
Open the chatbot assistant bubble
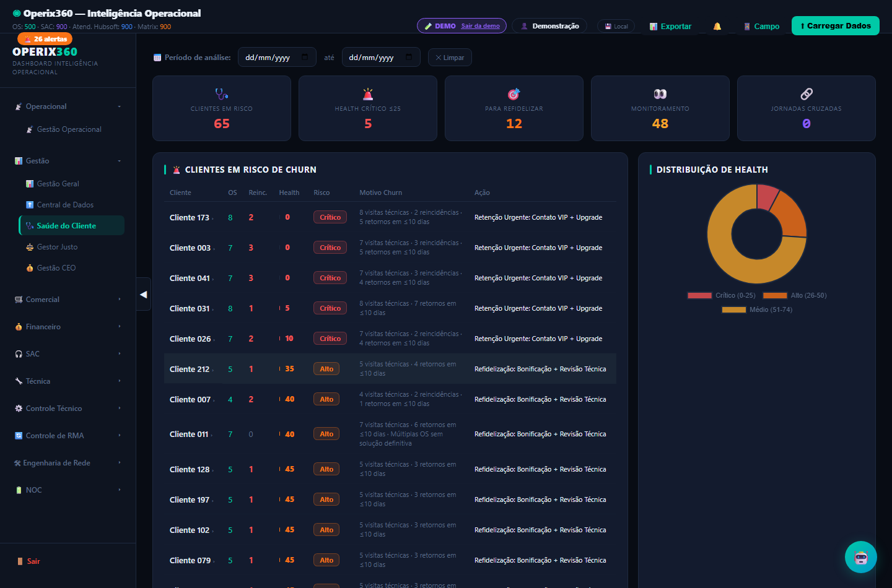tap(861, 557)
